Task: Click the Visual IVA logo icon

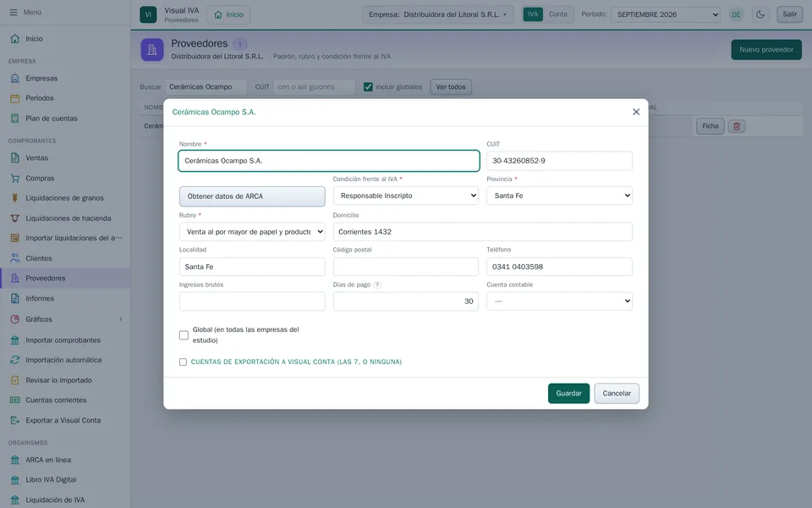Action: point(148,14)
